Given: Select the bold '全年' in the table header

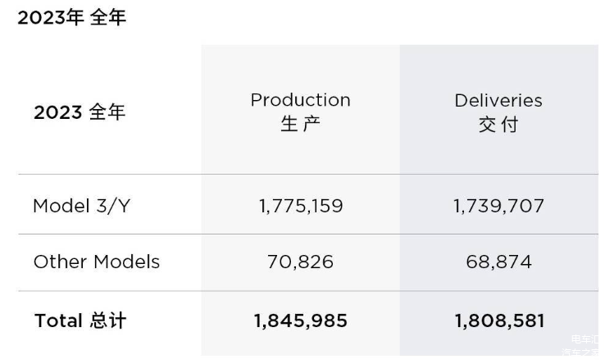Looking at the screenshot, I should pyautogui.click(x=107, y=113).
